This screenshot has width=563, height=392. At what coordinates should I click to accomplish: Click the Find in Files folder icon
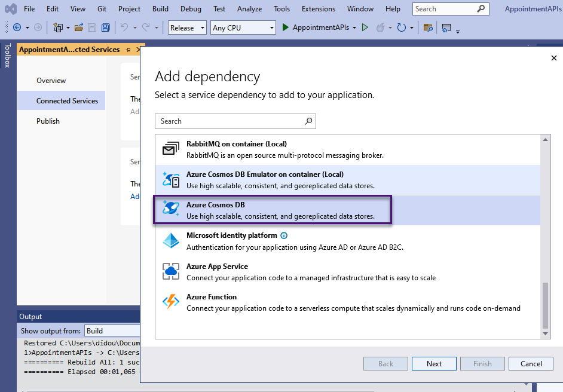click(428, 27)
